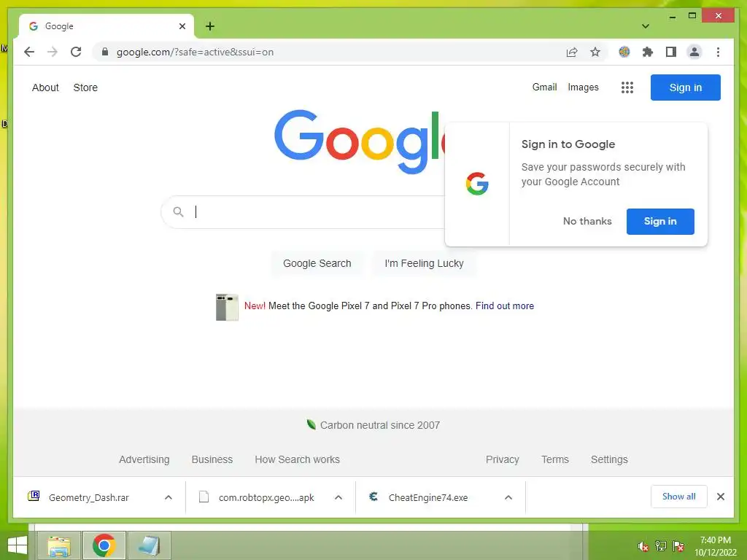
Task: Open the notepad app in the taskbar
Action: click(x=149, y=545)
